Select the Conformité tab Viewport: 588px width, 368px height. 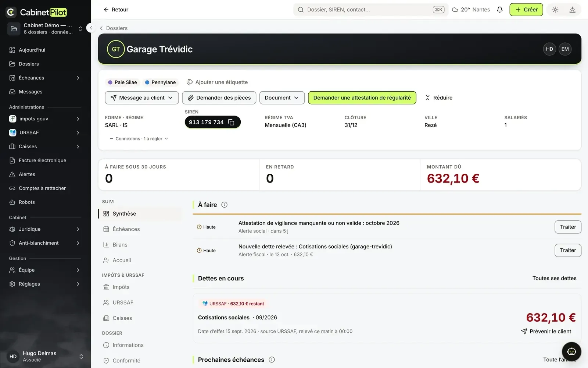[x=140, y=361]
